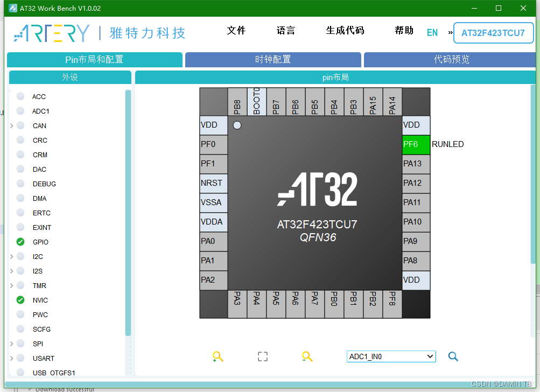Image resolution: width=540 pixels, height=392 pixels.
Task: Click the double-arrow icon beside the chip name
Action: tap(450, 33)
